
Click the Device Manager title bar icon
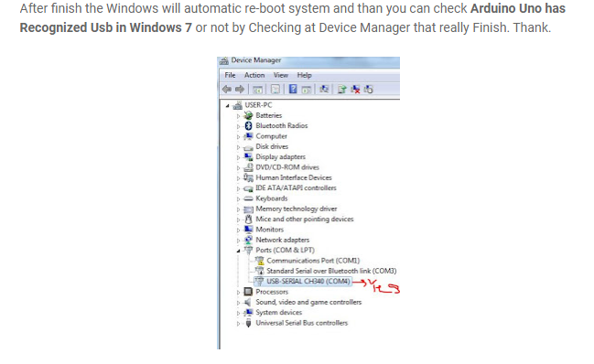(x=224, y=60)
